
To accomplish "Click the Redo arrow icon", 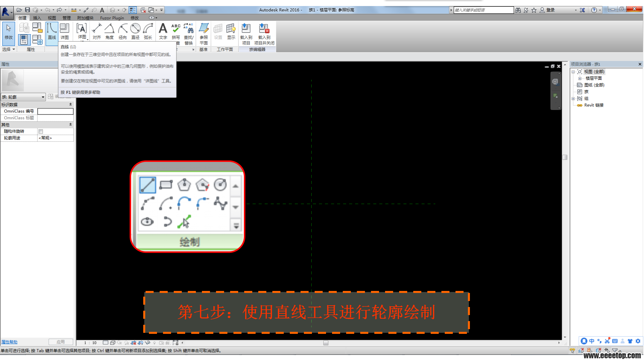I will (x=59, y=10).
